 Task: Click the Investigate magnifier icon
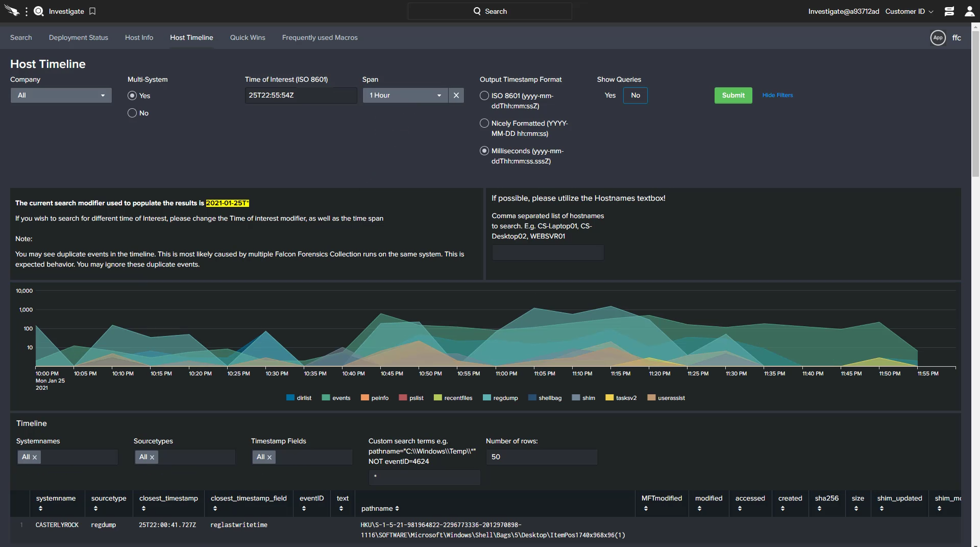pos(39,11)
